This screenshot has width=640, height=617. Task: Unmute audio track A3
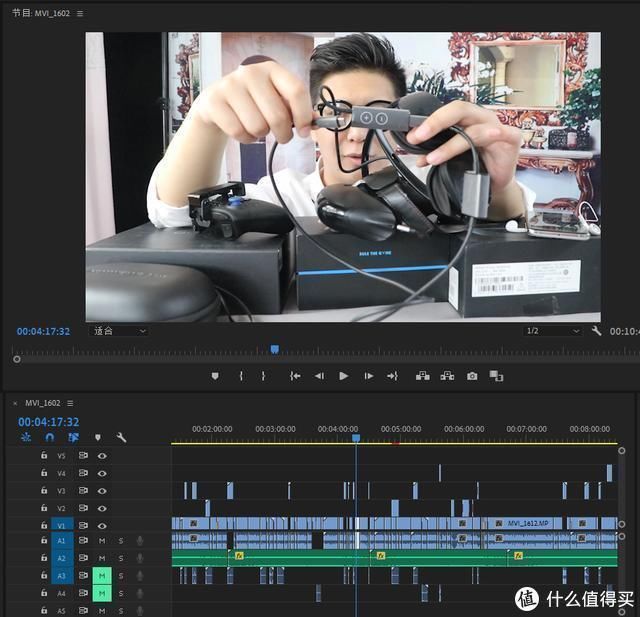[x=102, y=576]
